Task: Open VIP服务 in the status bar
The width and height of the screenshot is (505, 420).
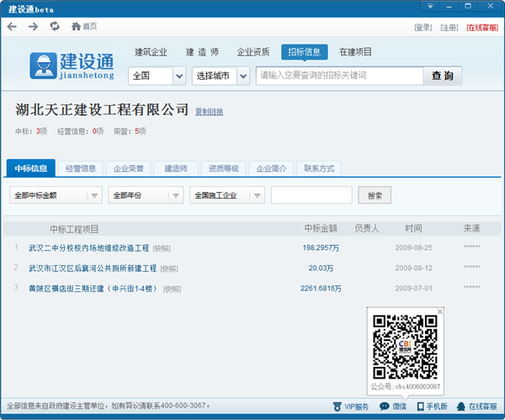Action: coord(350,407)
